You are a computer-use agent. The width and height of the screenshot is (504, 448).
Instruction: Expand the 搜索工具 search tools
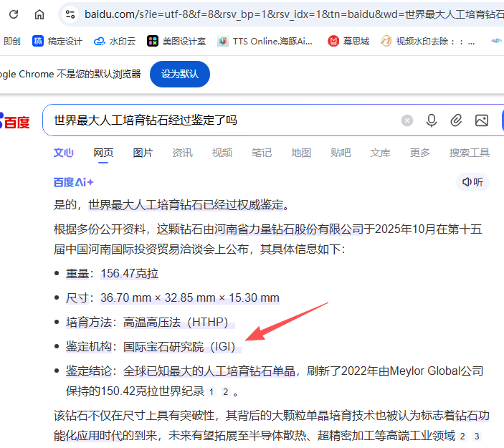point(469,153)
